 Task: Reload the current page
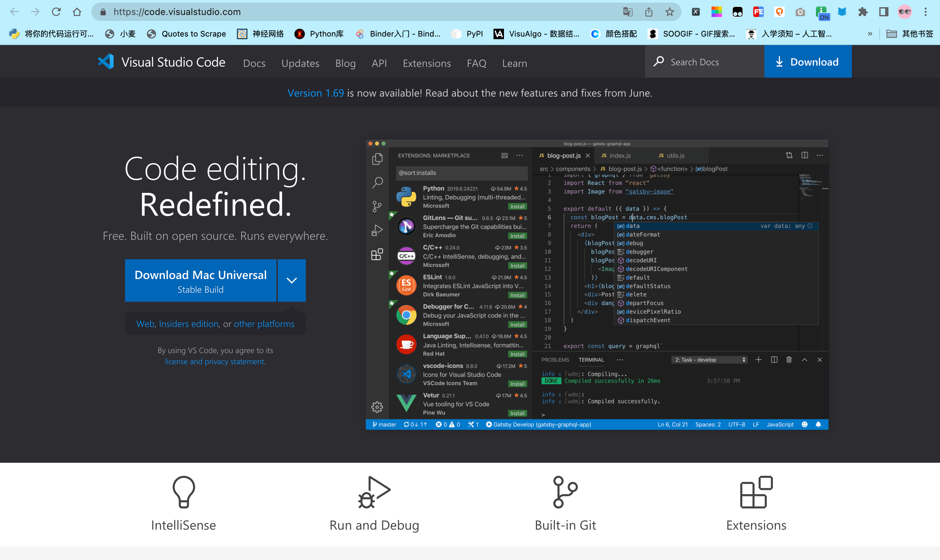[56, 12]
